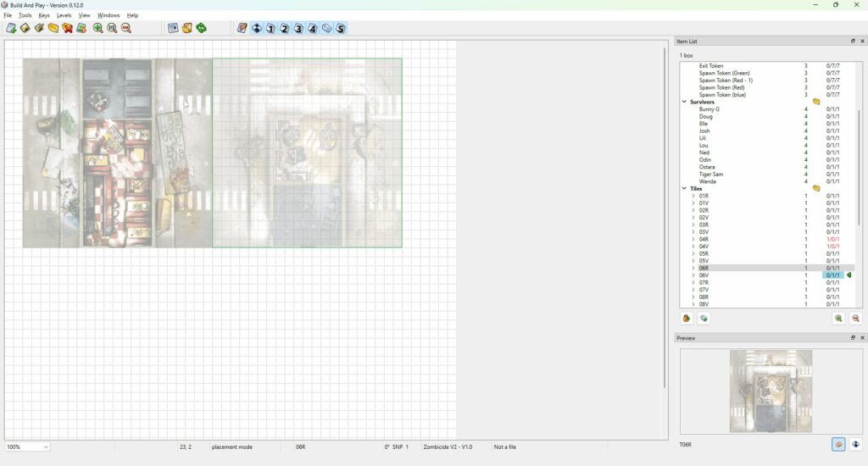Screen dimensions: 868x466
Task: Click the T06R tile preview thumbnail
Action: point(771,391)
